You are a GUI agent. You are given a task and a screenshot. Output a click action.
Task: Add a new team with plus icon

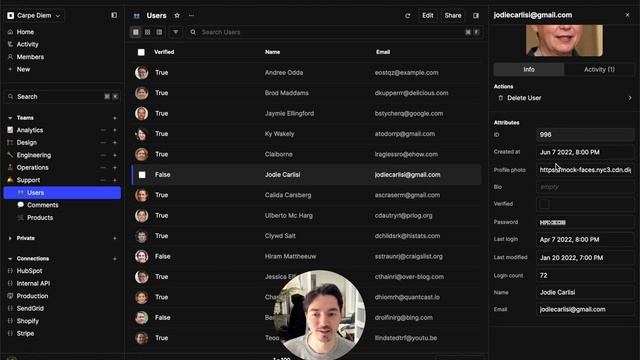coord(115,118)
